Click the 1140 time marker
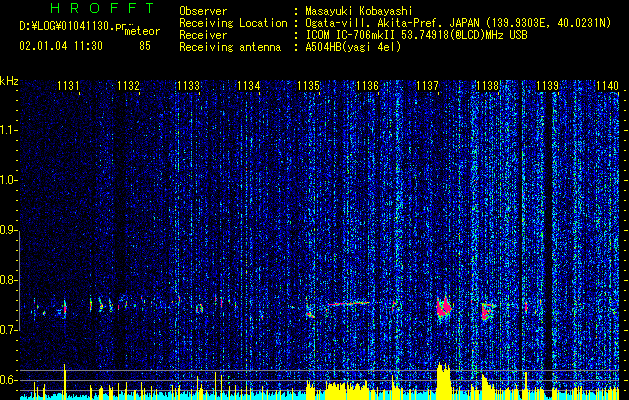Viewport: 629px width, 400px height. [x=607, y=85]
